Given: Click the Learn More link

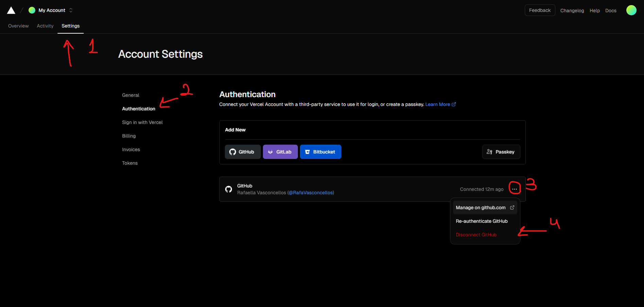Looking at the screenshot, I should click(437, 104).
